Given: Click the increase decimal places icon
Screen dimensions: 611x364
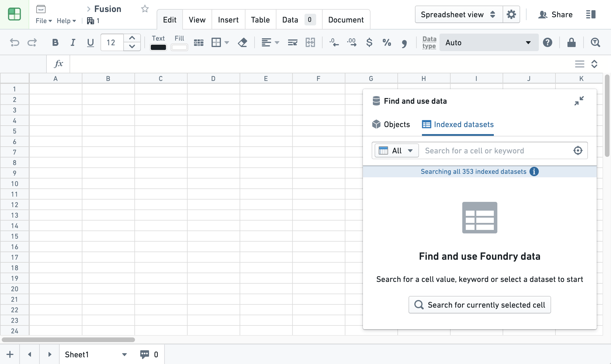Looking at the screenshot, I should [x=352, y=43].
